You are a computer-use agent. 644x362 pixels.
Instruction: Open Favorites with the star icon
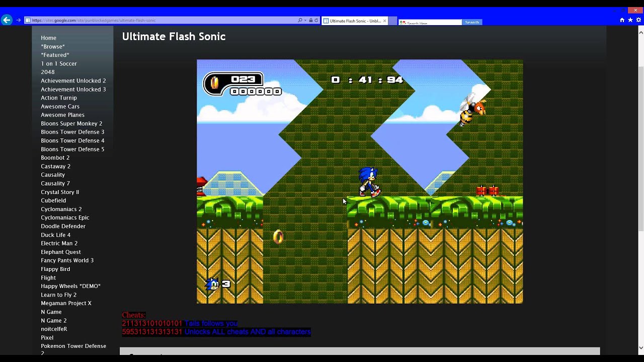(x=630, y=20)
